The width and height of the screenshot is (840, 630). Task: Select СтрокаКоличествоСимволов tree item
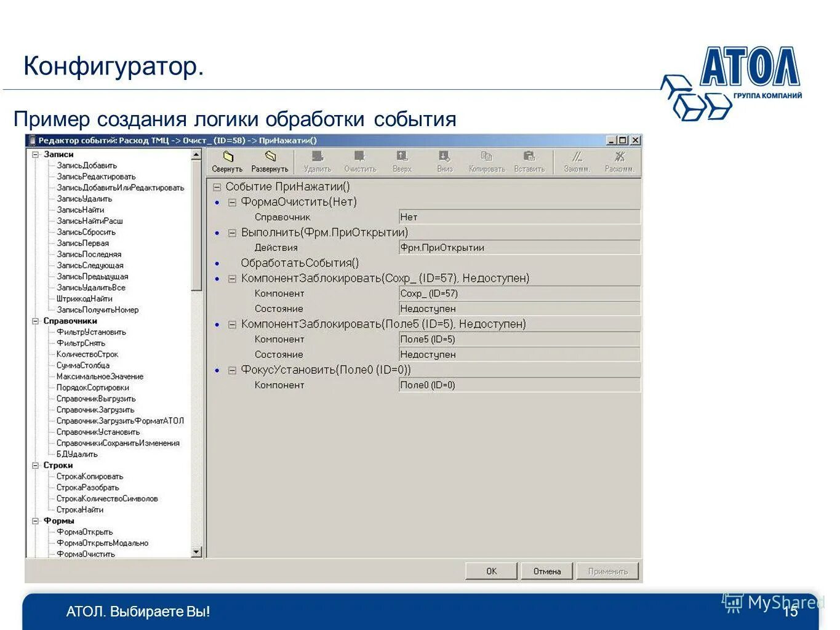pyautogui.click(x=107, y=498)
